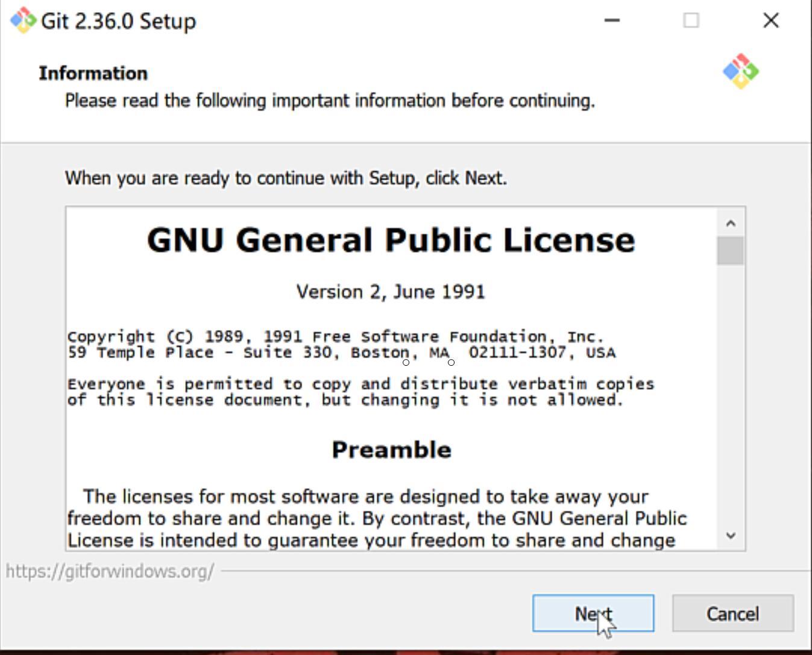The width and height of the screenshot is (812, 655).
Task: Click the Git logo in the header
Action: click(x=741, y=72)
